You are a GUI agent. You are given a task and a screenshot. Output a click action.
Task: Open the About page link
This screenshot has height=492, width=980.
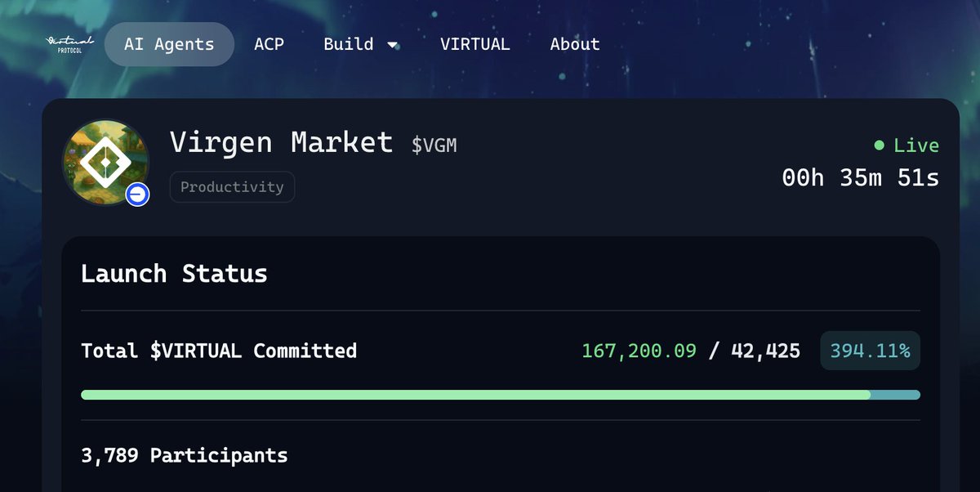pos(575,44)
